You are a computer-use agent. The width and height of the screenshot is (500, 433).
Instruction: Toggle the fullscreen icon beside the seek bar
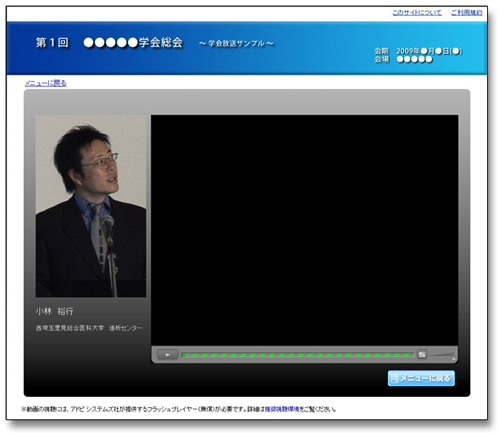422,354
